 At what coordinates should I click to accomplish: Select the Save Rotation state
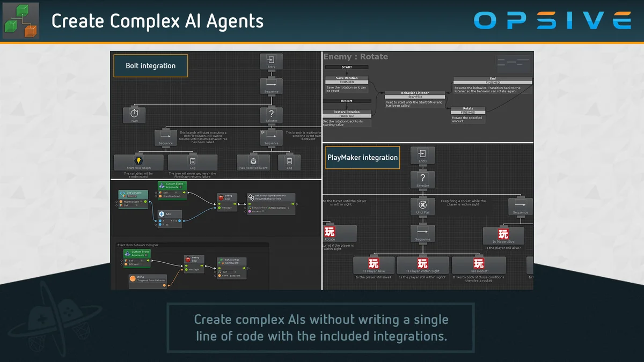347,78
